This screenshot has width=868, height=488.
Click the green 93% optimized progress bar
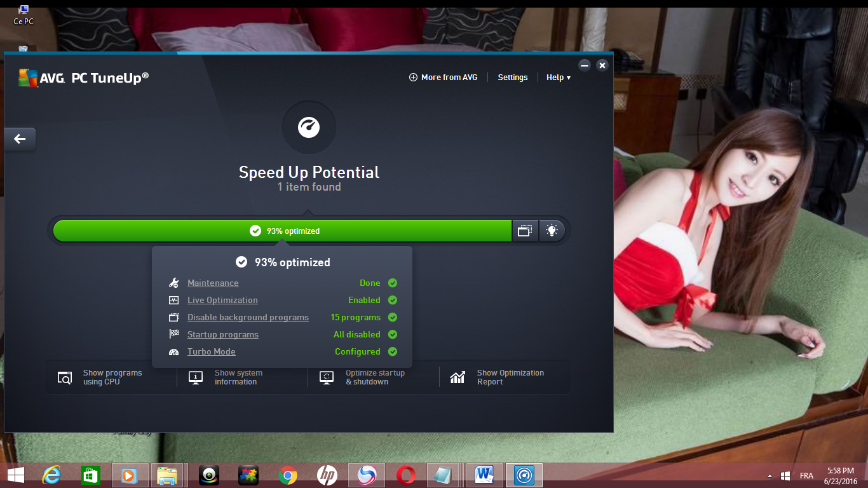coord(283,231)
